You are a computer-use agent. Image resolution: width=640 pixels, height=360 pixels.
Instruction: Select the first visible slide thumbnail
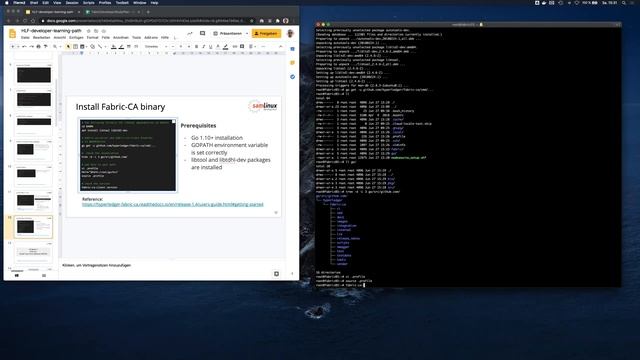click(33, 74)
